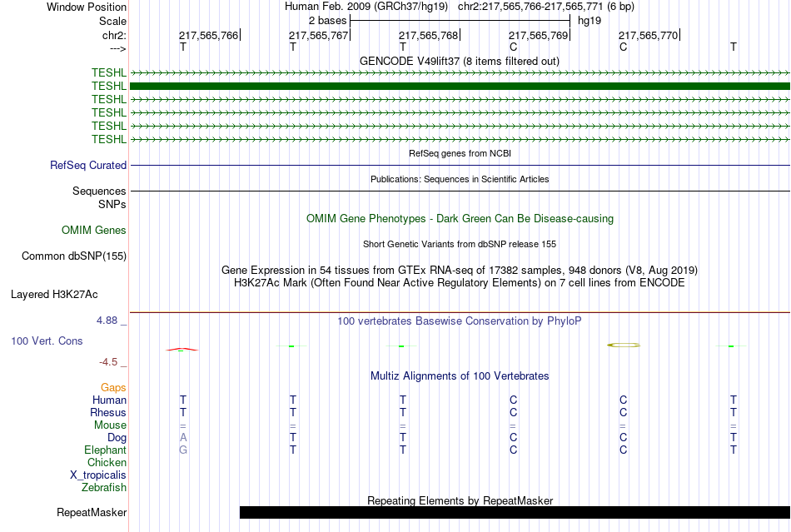Click the 'A' base in the Dog row
Viewport: 791px width, 532px height.
click(x=183, y=437)
